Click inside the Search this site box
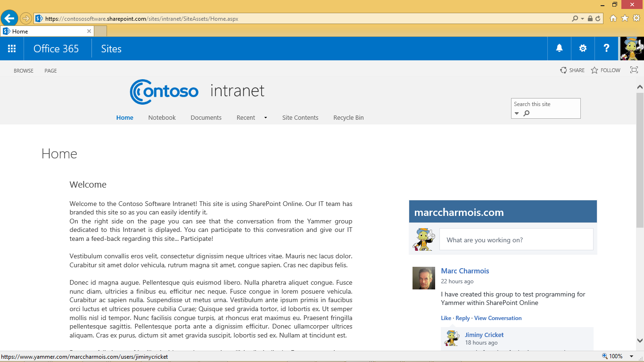This screenshot has height=362, width=644. coord(545,104)
